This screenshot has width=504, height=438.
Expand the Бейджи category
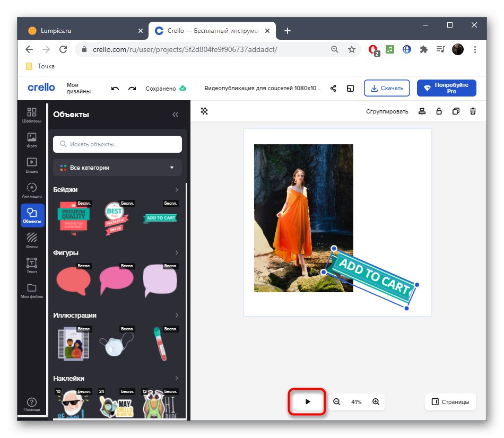pos(177,189)
